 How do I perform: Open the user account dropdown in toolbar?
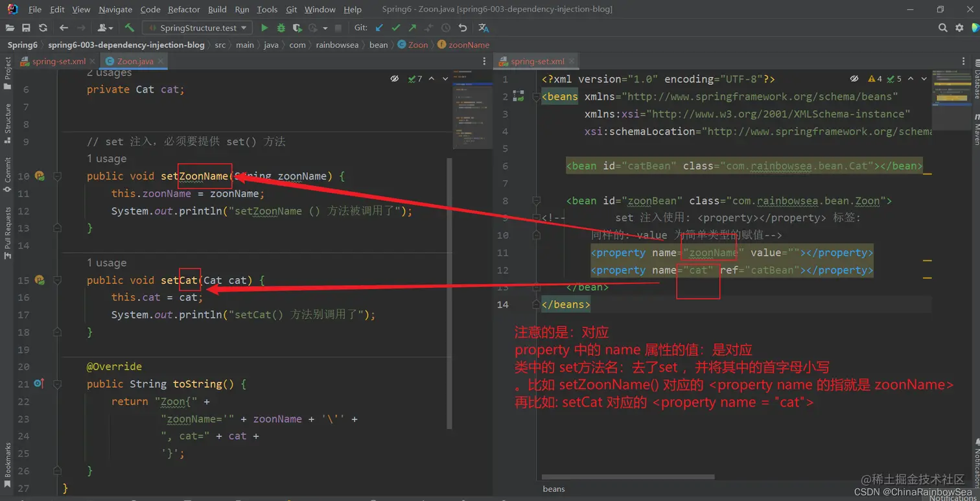click(104, 28)
